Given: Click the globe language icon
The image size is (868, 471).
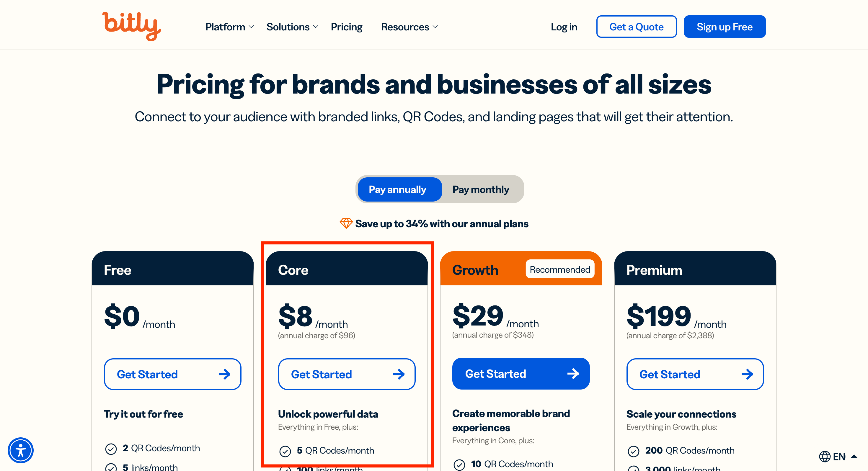Looking at the screenshot, I should (x=825, y=457).
